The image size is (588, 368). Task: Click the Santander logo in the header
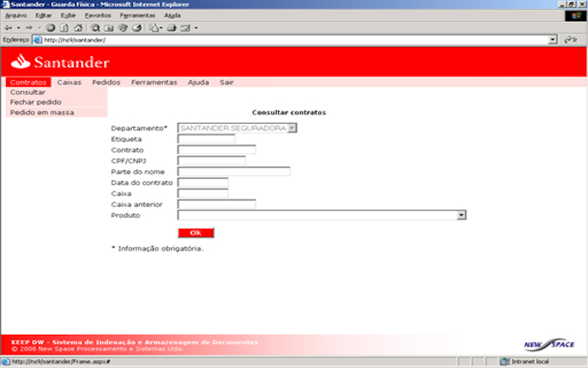click(x=60, y=62)
